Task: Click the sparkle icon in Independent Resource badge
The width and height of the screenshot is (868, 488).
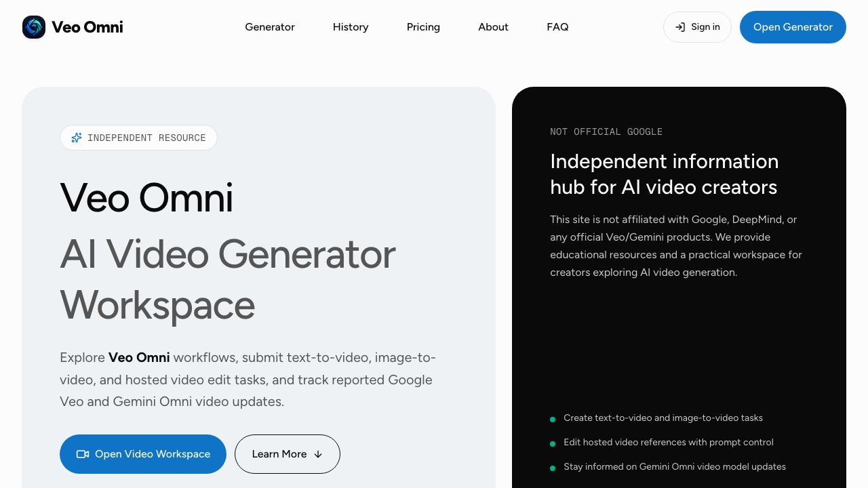Action: coord(77,138)
